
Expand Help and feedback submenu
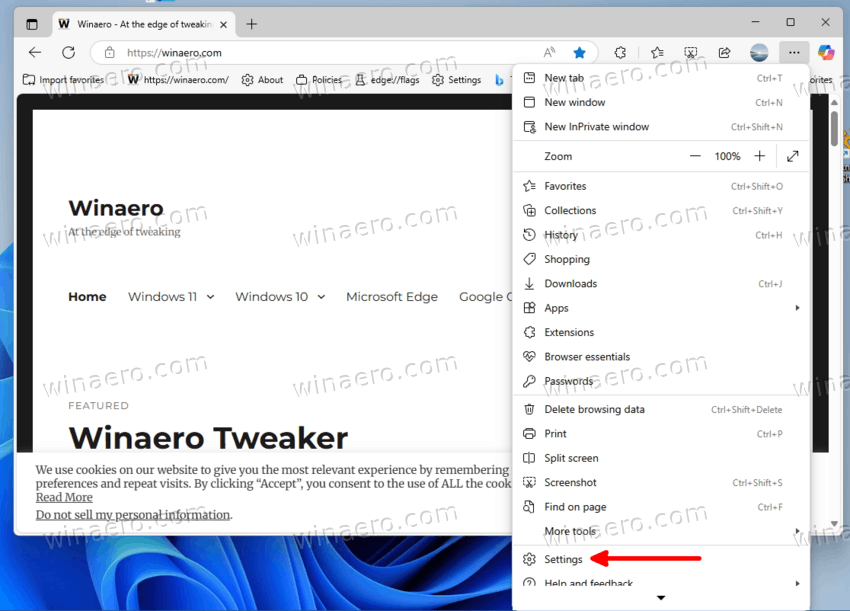click(661, 581)
